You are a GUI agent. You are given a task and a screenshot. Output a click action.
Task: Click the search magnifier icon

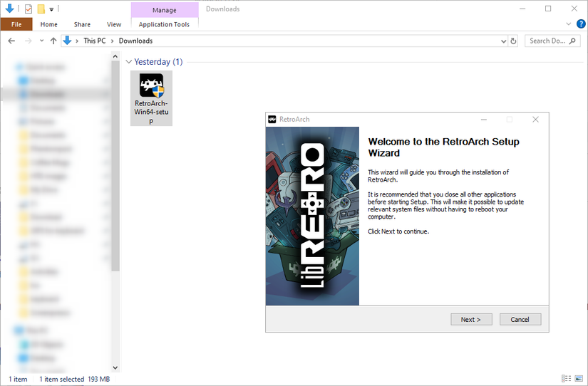click(572, 41)
